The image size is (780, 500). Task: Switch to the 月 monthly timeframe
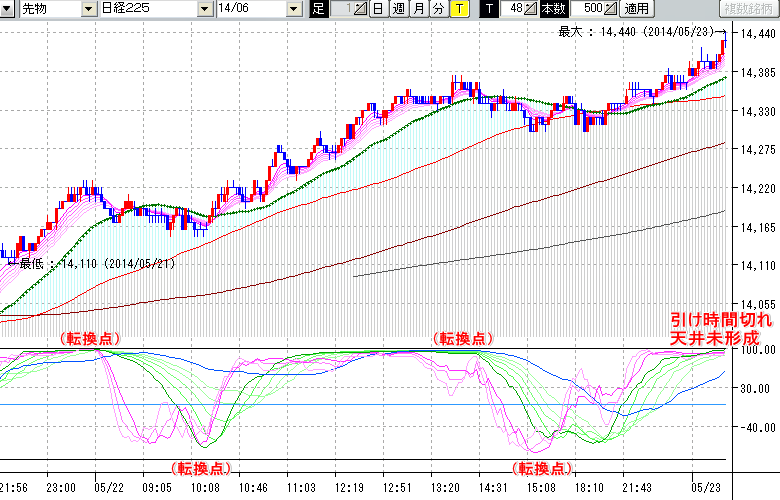point(419,9)
